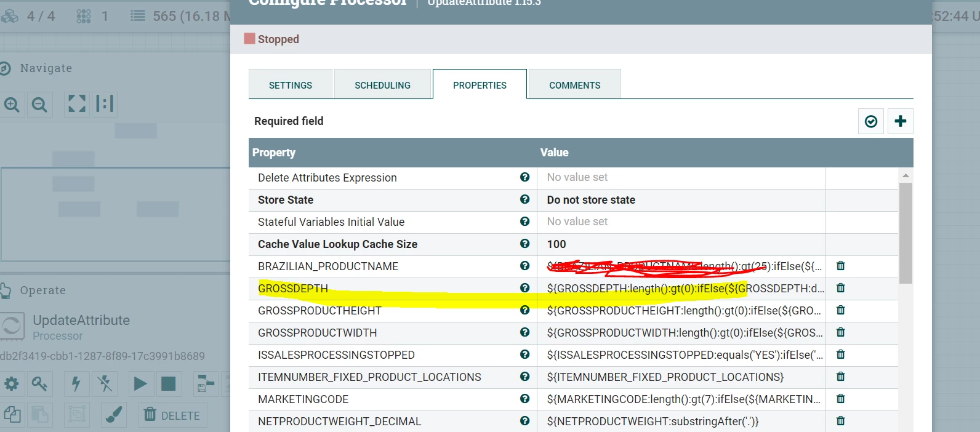Change component color with paintbrush
The width and height of the screenshot is (980, 432).
[x=114, y=415]
